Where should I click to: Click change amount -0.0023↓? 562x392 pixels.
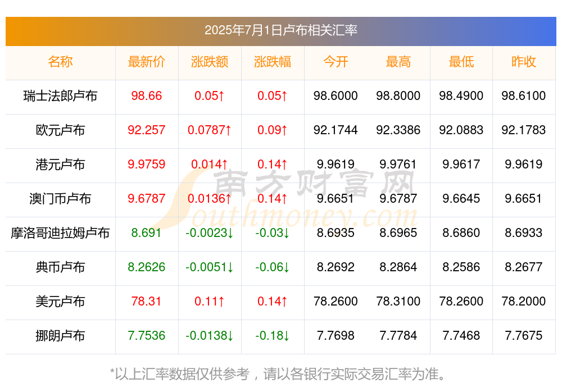209,233
